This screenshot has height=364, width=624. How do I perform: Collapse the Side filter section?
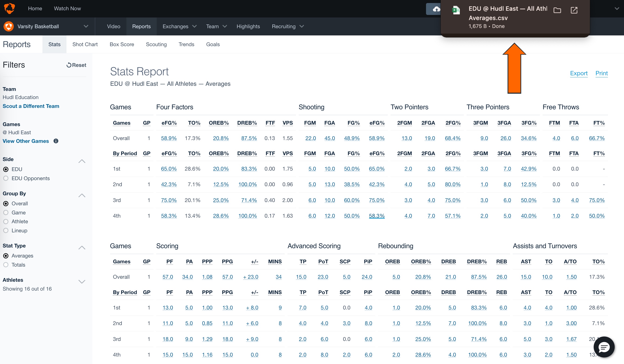pyautogui.click(x=82, y=161)
